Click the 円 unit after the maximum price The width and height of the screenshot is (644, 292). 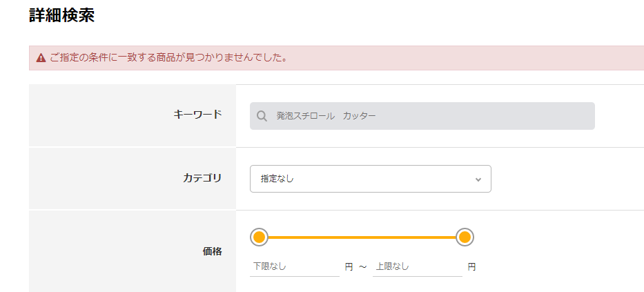point(472,267)
